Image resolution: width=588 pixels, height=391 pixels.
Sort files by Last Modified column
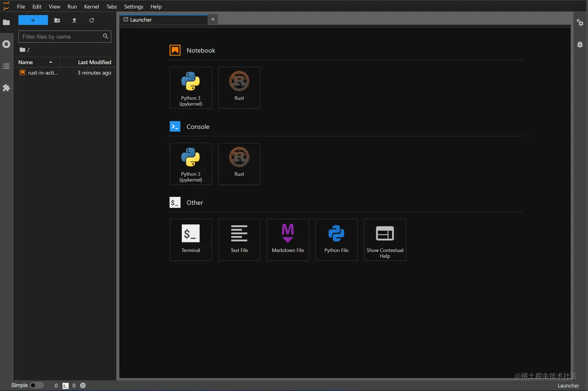pyautogui.click(x=88, y=62)
